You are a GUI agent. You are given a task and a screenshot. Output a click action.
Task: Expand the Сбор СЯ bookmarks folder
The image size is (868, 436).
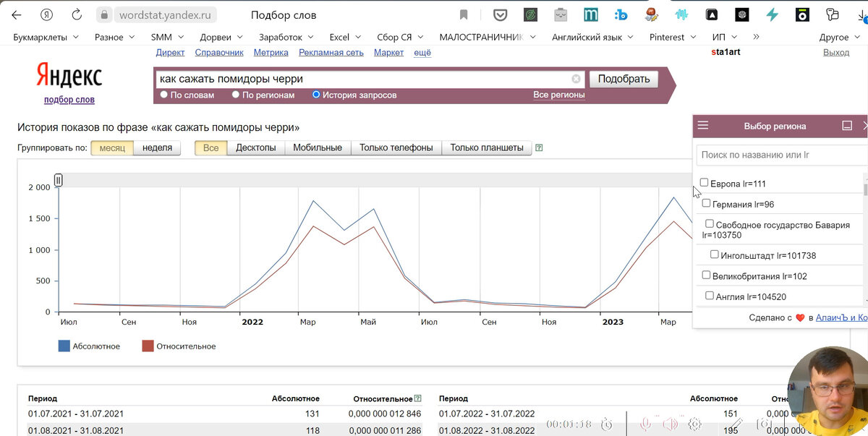coord(400,37)
